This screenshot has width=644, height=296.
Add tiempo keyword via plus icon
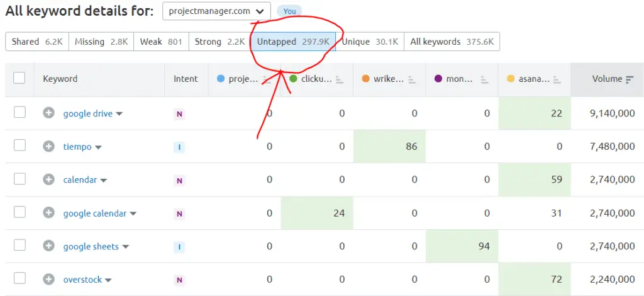[49, 146]
